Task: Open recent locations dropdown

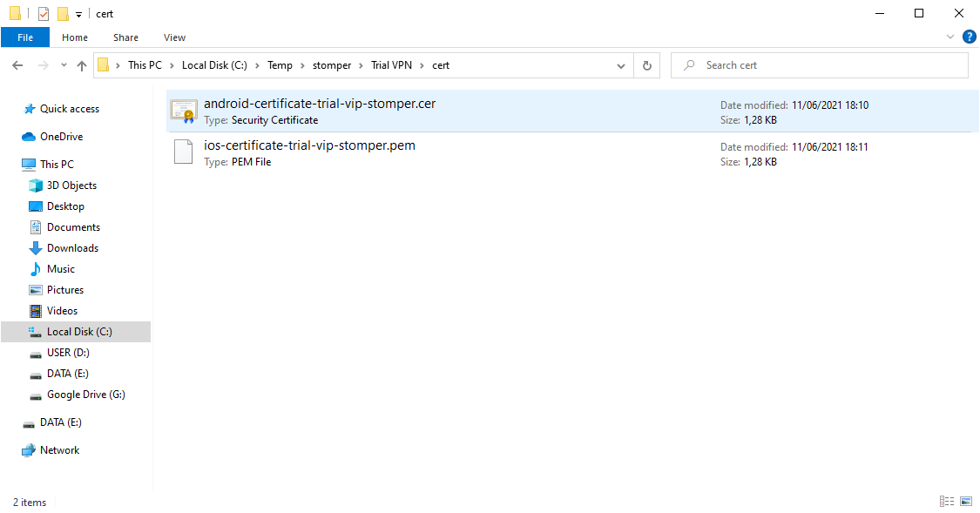Action: pos(64,65)
